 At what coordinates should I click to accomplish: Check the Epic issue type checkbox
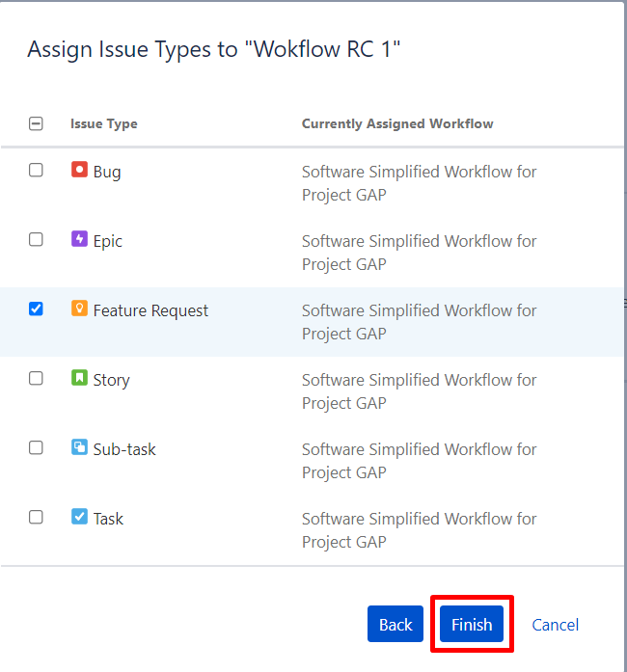[36, 239]
